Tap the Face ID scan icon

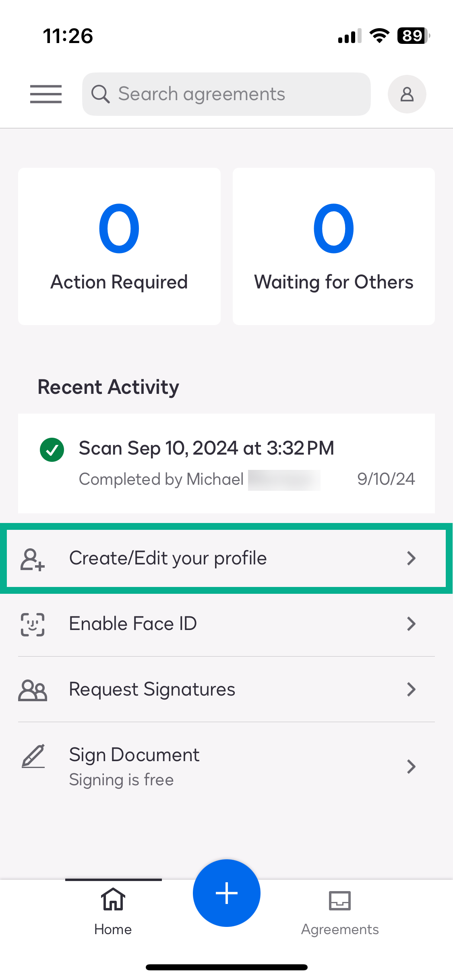point(33,624)
